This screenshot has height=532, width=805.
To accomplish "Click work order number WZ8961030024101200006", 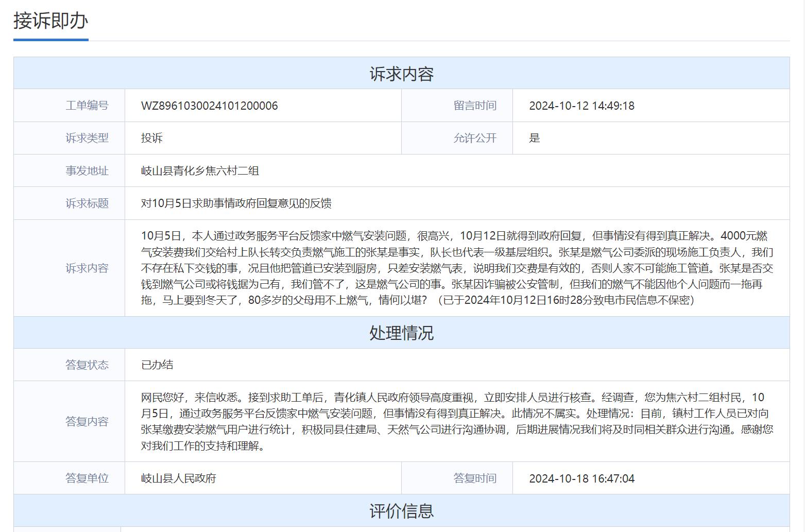I will click(x=209, y=106).
